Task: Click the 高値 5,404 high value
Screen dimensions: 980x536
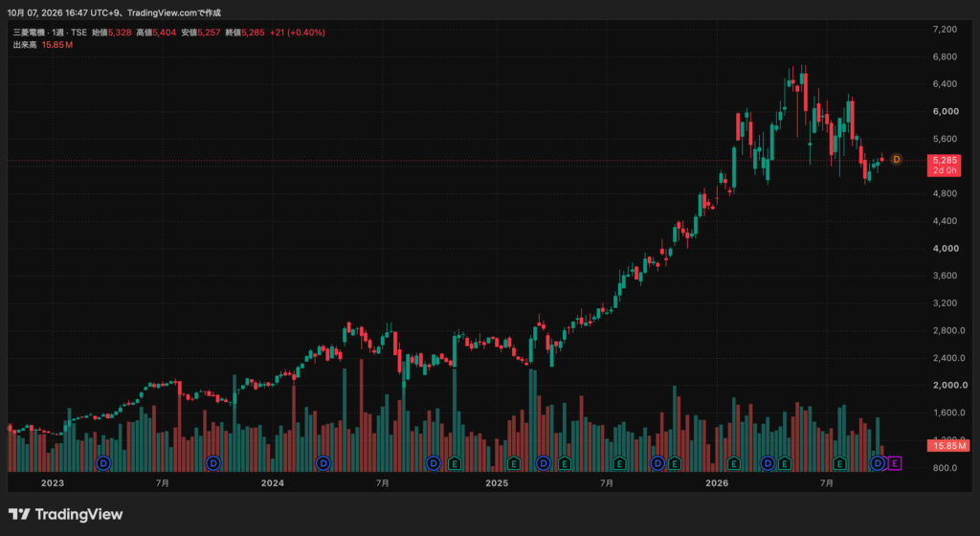Action: coord(156,33)
